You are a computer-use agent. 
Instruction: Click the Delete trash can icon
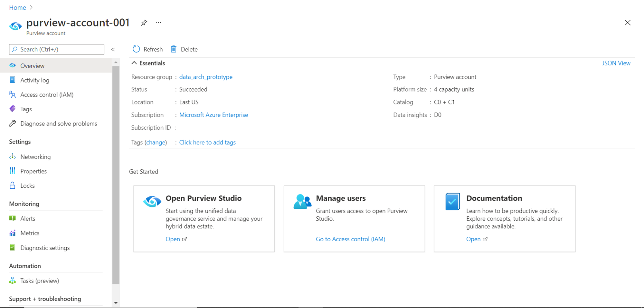pos(174,49)
